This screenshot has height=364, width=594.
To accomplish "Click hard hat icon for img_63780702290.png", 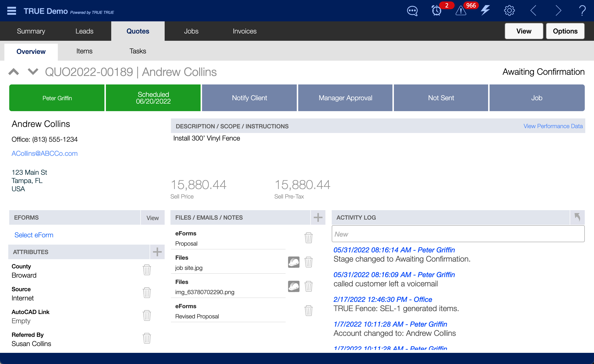I will (294, 286).
